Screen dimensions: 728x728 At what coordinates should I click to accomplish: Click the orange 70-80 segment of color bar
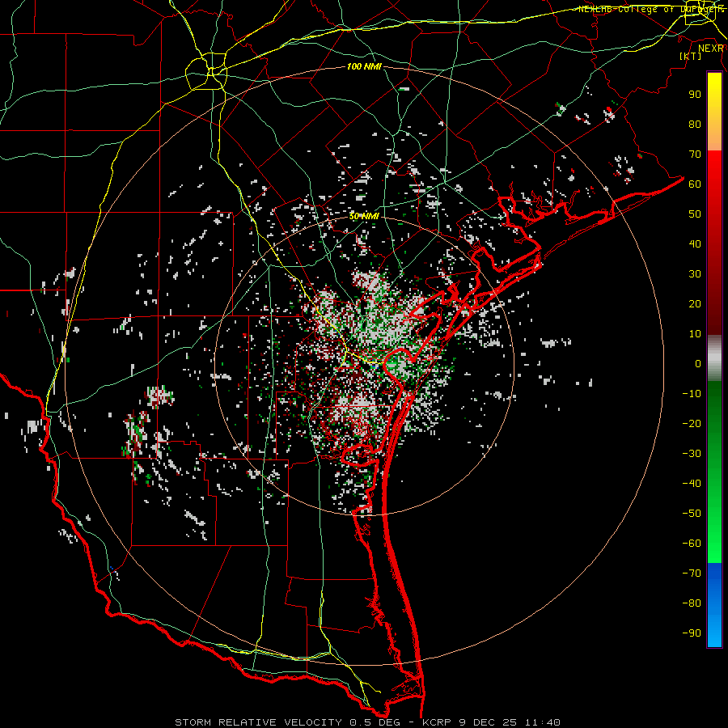point(714,136)
